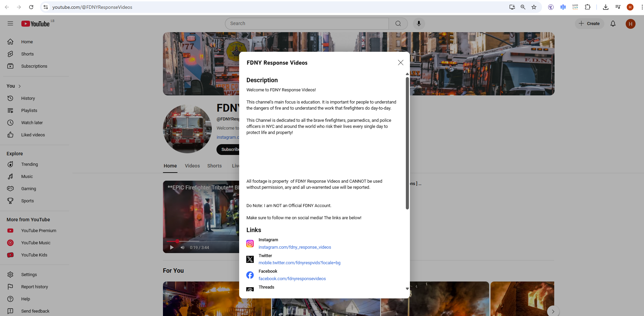The height and width of the screenshot is (316, 644).
Task: Show next For You videos arrow
Action: pos(553,311)
